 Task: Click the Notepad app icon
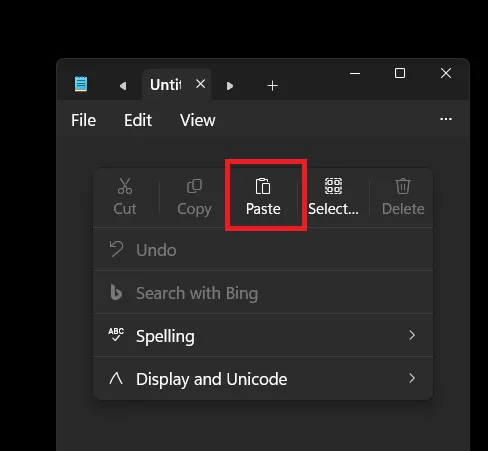click(81, 84)
